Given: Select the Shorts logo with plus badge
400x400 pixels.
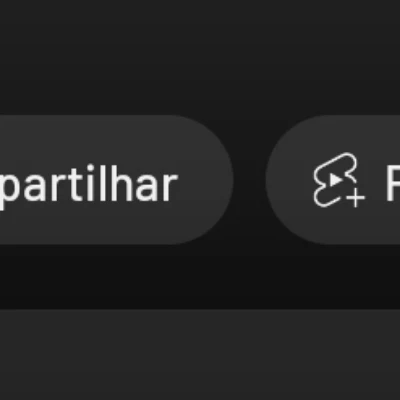Looking at the screenshot, I should (338, 180).
